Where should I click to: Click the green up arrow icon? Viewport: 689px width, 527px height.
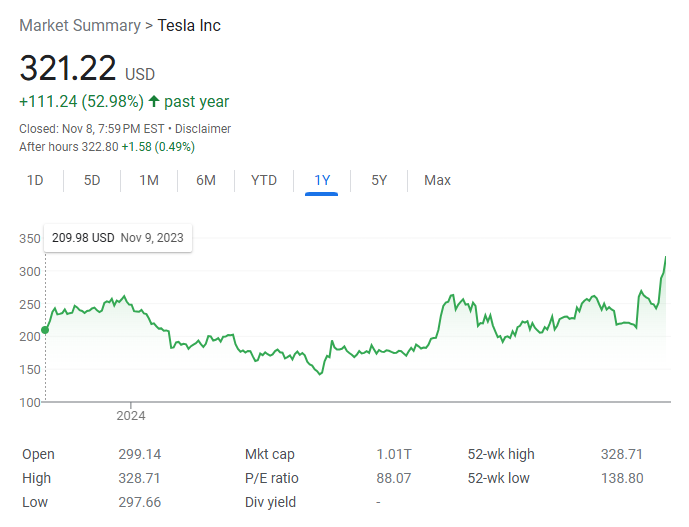tap(154, 101)
